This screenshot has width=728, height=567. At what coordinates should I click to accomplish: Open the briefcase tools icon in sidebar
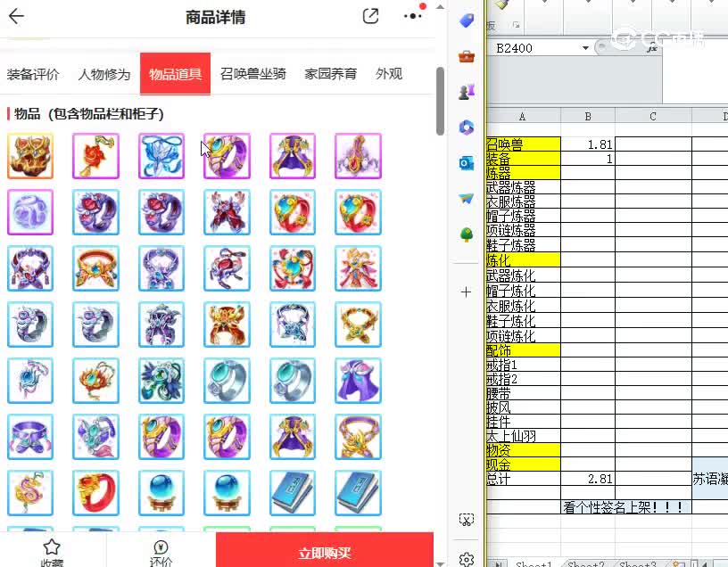click(x=466, y=56)
